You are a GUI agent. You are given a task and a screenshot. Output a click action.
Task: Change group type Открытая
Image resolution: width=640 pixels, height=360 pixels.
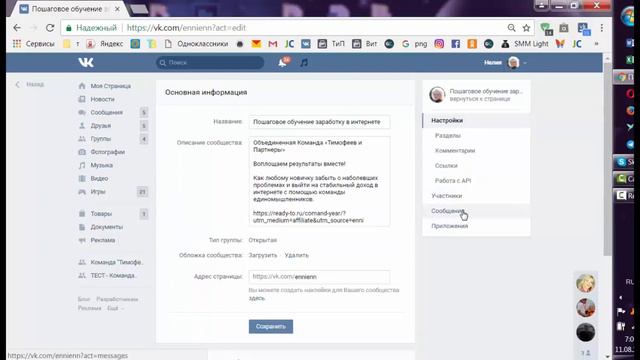[263, 240]
